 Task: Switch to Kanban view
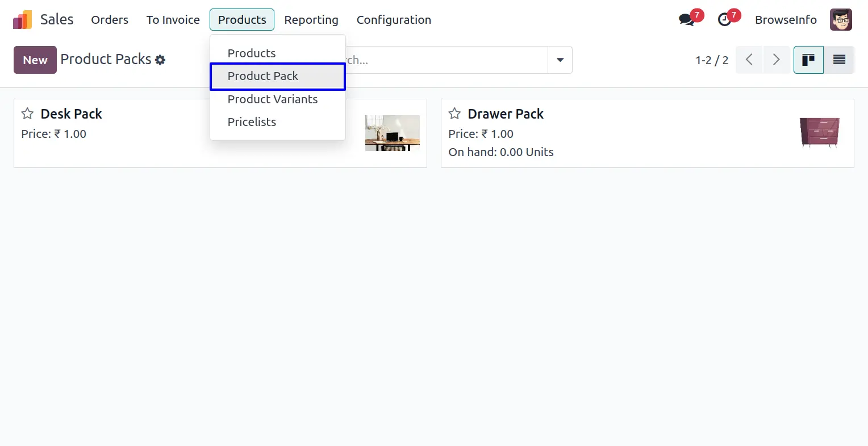pos(808,60)
